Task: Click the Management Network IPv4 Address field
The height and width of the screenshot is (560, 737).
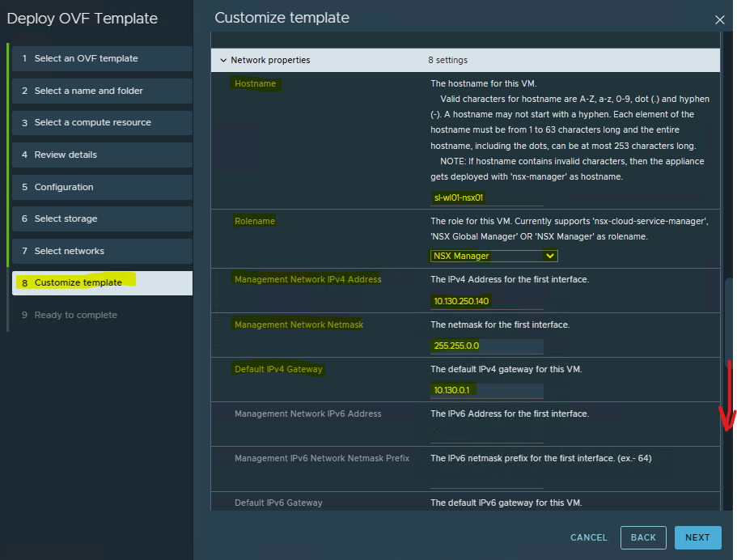Action: coord(486,301)
